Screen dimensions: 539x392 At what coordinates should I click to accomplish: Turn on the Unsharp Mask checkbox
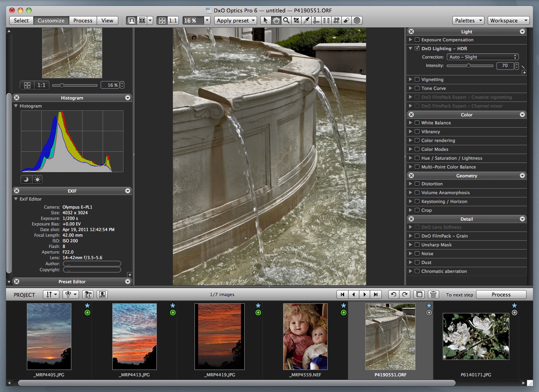[x=417, y=245]
